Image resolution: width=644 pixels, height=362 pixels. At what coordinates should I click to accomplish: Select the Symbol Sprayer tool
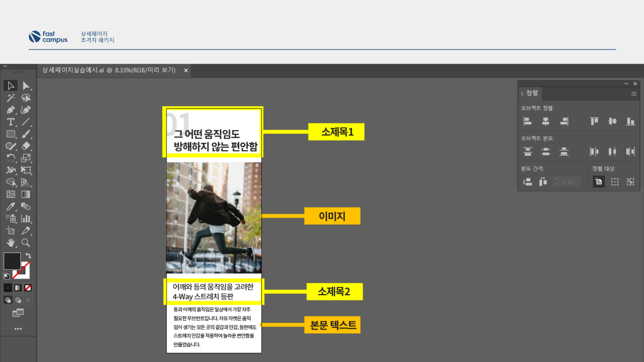(x=11, y=218)
